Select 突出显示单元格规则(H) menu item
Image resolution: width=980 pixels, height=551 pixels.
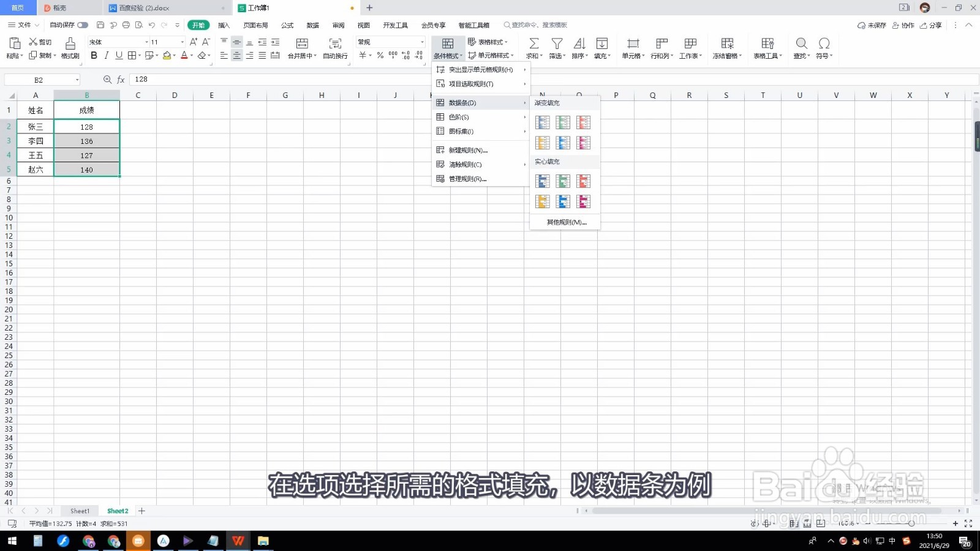click(481, 70)
